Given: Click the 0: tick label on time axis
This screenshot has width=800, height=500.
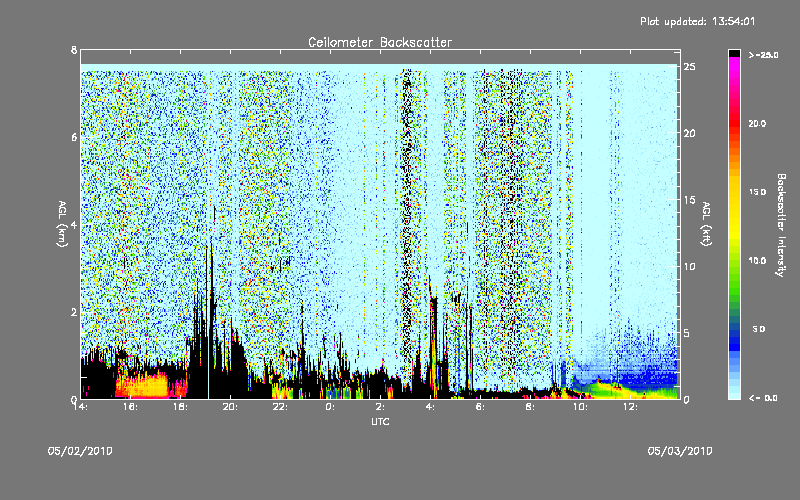Looking at the screenshot, I should 331,407.
